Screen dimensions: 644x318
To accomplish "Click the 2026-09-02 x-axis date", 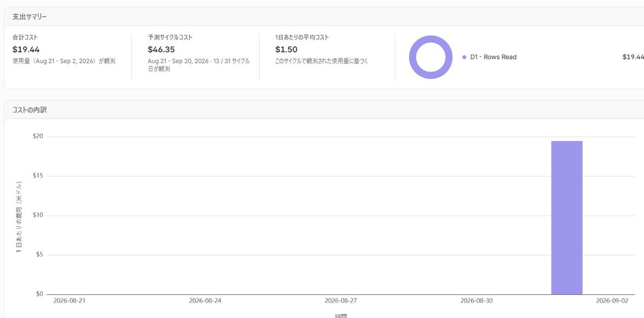I will pyautogui.click(x=612, y=301).
